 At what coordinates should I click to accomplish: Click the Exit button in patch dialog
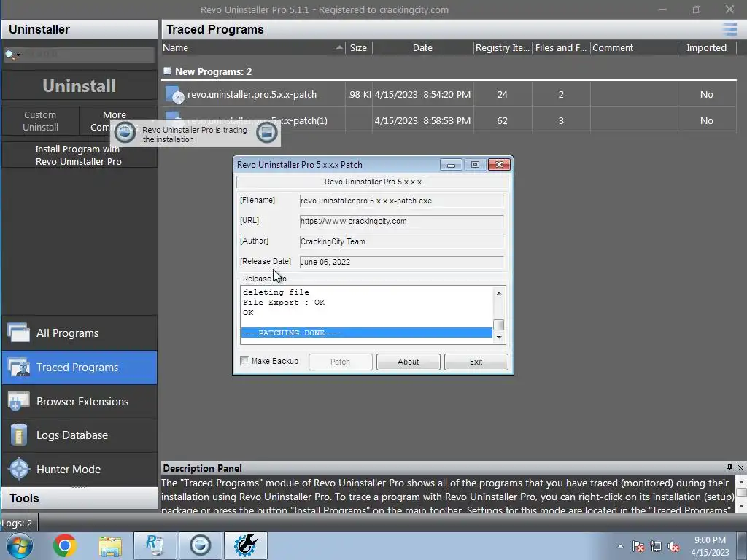(476, 362)
